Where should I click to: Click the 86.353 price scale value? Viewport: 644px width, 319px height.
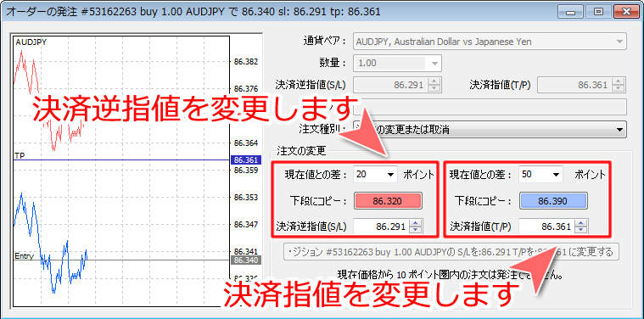(x=245, y=198)
